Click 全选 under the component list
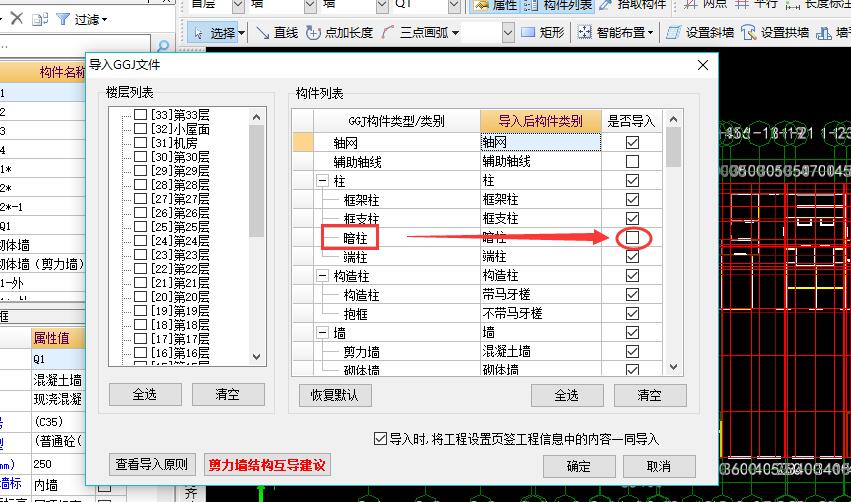Image resolution: width=851 pixels, height=502 pixels. (567, 395)
